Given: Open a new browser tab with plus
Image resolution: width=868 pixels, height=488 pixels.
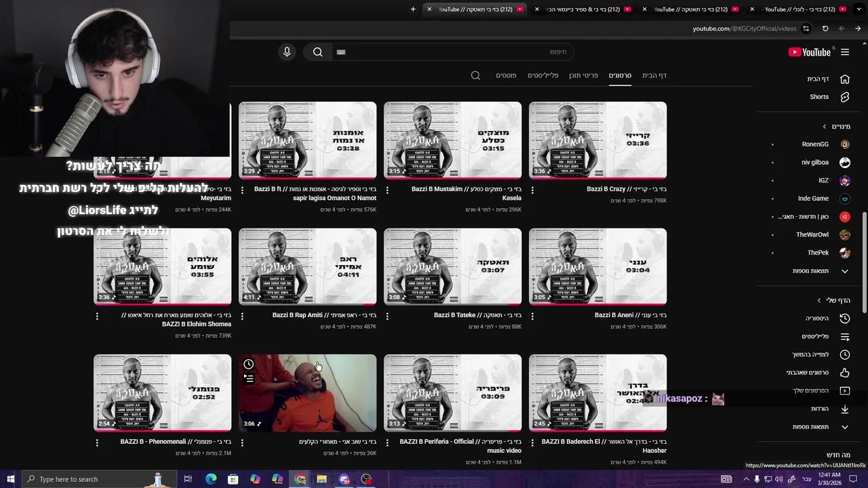Looking at the screenshot, I should [x=413, y=9].
